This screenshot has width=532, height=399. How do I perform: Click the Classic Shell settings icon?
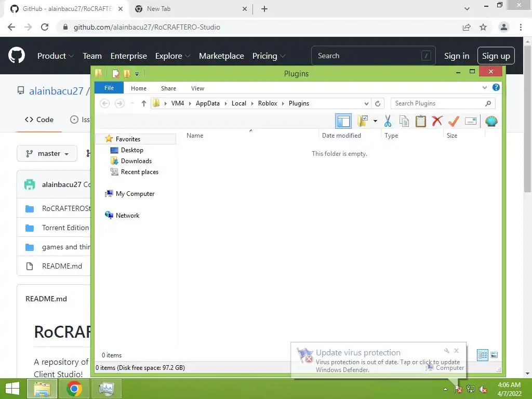pyautogui.click(x=491, y=121)
